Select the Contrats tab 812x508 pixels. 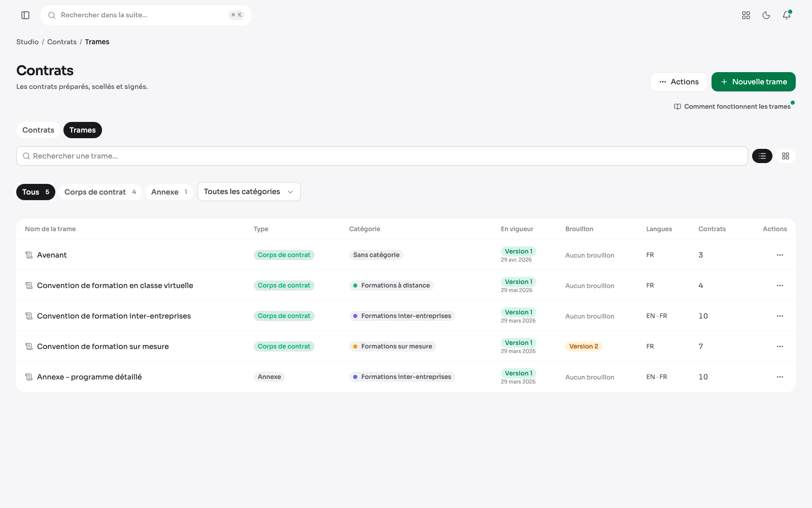click(x=38, y=130)
